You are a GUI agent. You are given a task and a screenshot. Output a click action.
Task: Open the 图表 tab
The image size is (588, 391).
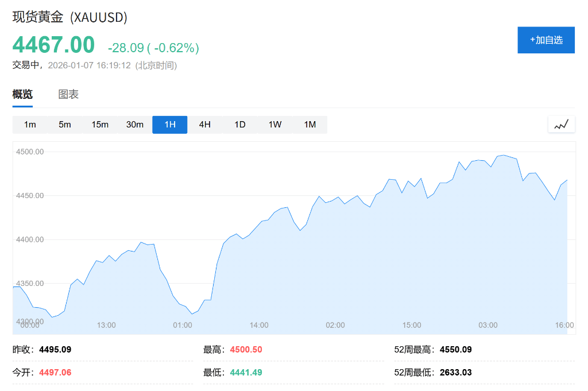68,95
